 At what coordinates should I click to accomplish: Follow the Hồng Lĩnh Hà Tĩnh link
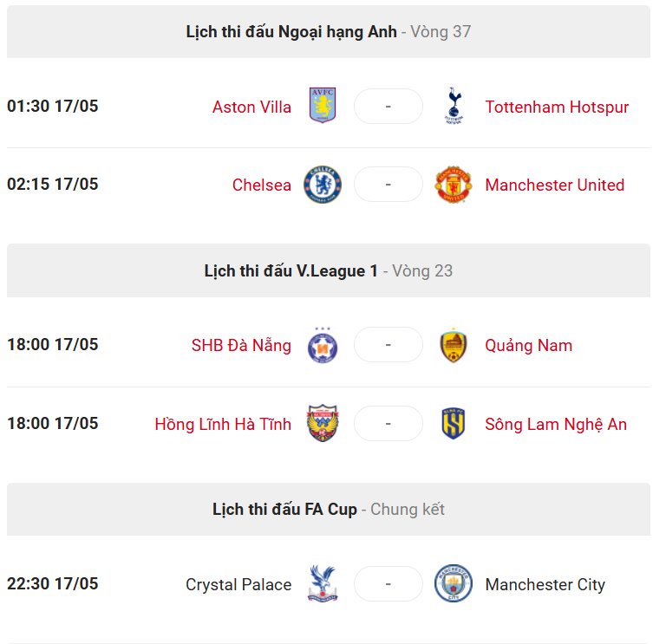point(223,424)
